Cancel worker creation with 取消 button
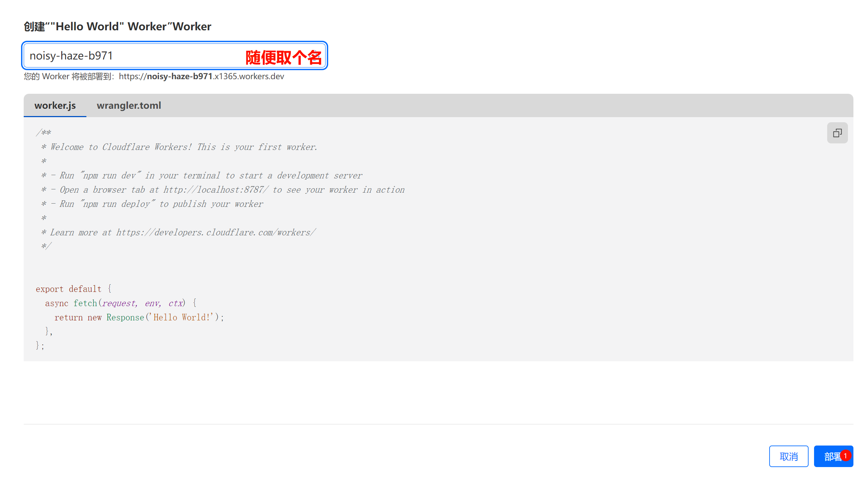868x478 pixels. point(789,456)
